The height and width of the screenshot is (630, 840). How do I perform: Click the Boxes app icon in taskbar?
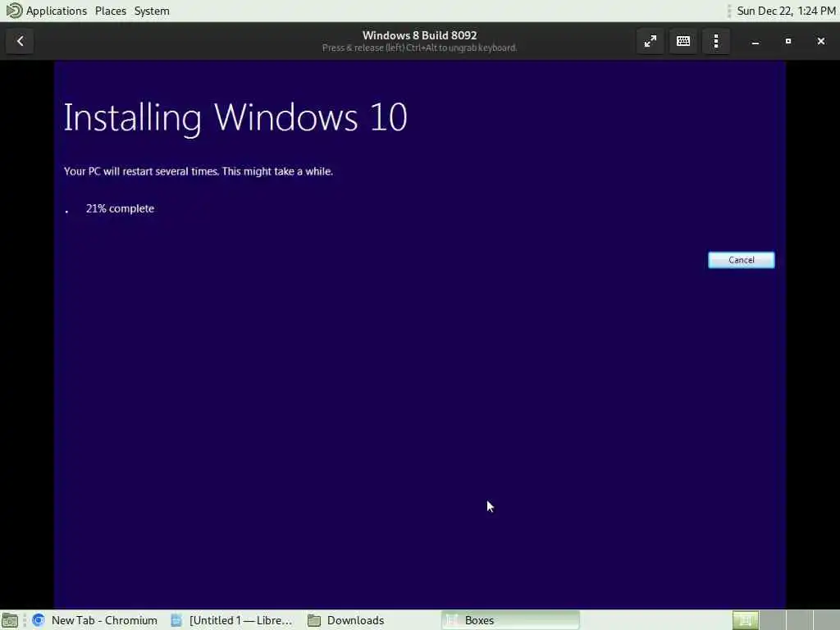(452, 620)
